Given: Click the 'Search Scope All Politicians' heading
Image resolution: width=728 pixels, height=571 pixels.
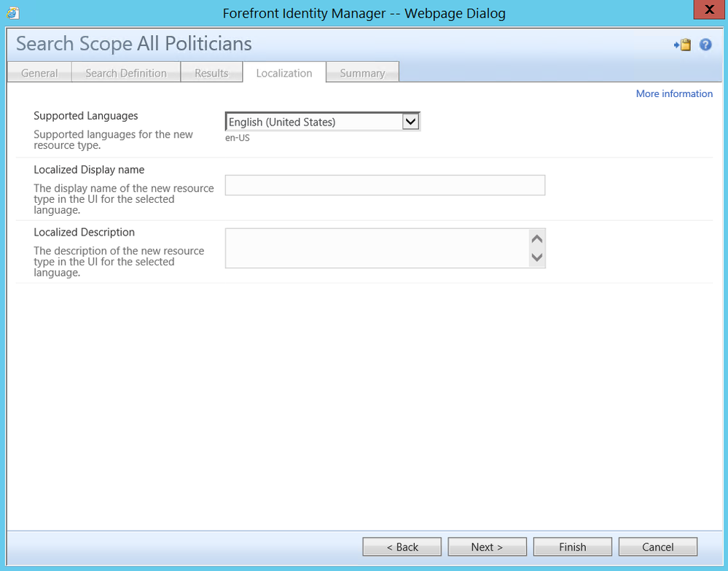Looking at the screenshot, I should coord(134,44).
